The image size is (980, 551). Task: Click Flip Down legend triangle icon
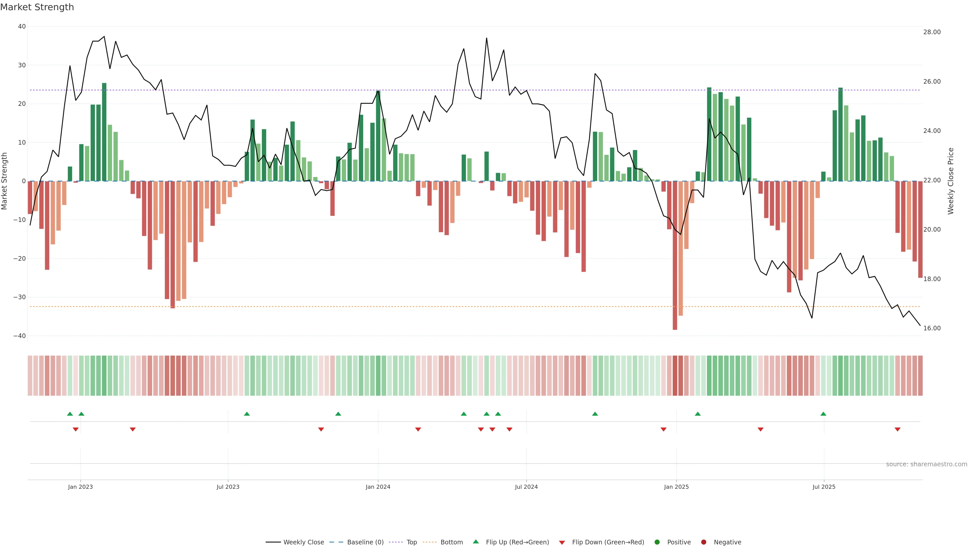[562, 542]
